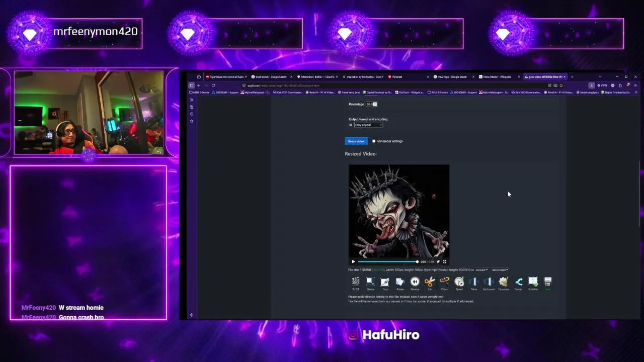Image resolution: width=644 pixels, height=362 pixels.
Task: Select the Cut scissors tool
Action: tap(429, 283)
